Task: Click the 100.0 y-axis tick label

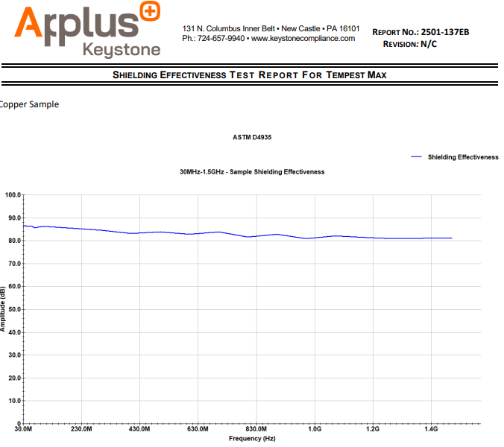Action: pos(13,195)
